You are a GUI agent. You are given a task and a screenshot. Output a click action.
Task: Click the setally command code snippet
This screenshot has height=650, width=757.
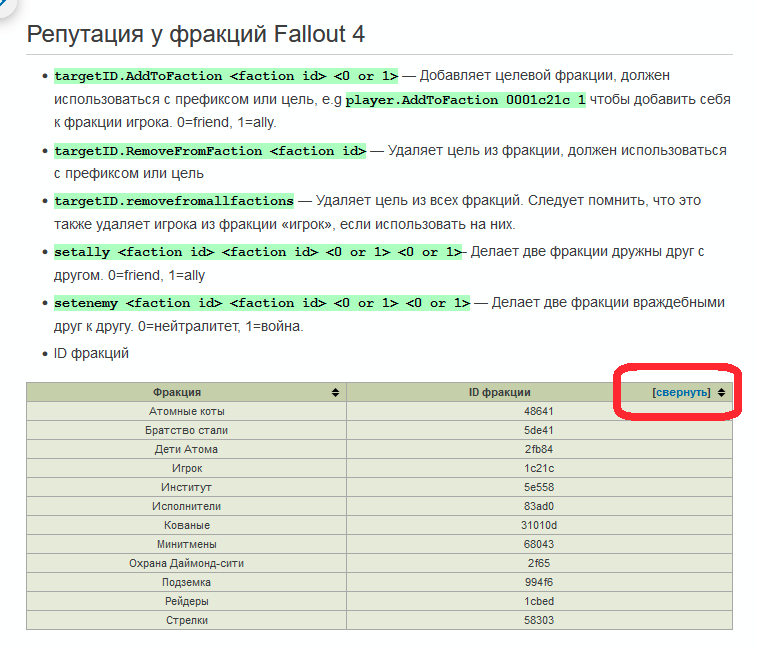(258, 252)
